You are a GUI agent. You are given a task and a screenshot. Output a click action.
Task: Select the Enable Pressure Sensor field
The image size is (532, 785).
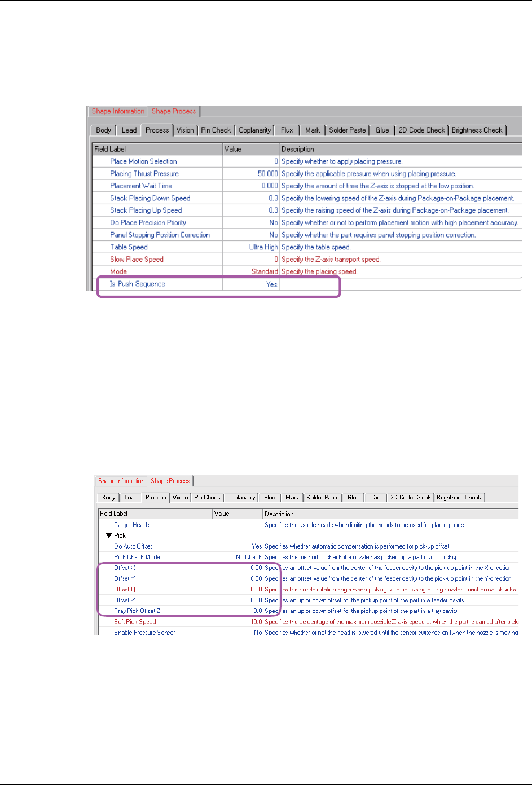click(x=144, y=633)
